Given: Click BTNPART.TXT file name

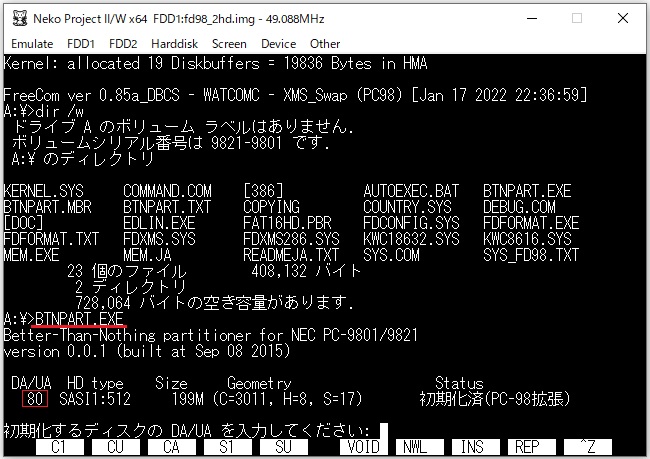Looking at the screenshot, I should coord(167,207).
